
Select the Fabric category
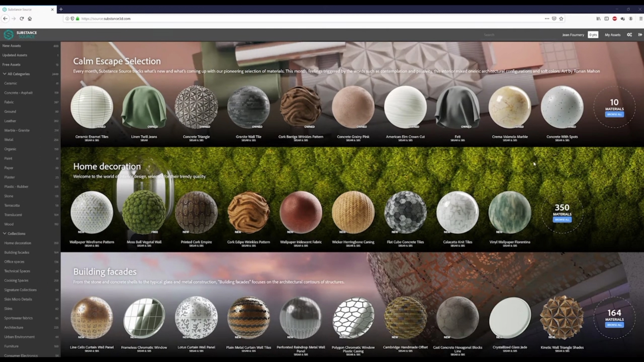click(x=9, y=102)
